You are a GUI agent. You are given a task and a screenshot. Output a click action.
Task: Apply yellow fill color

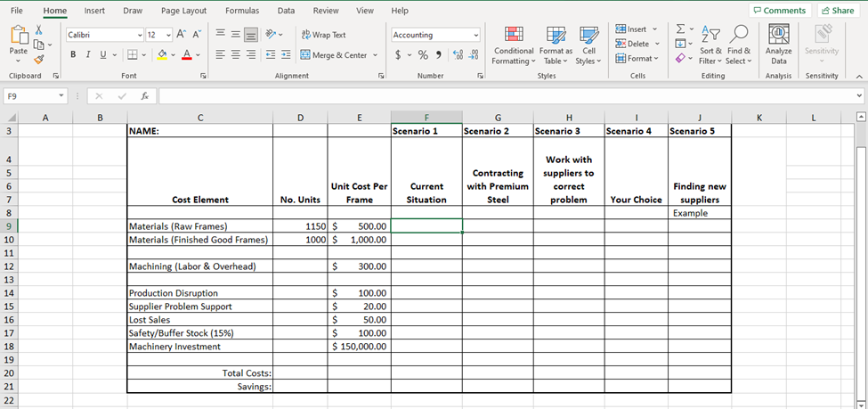(x=162, y=55)
